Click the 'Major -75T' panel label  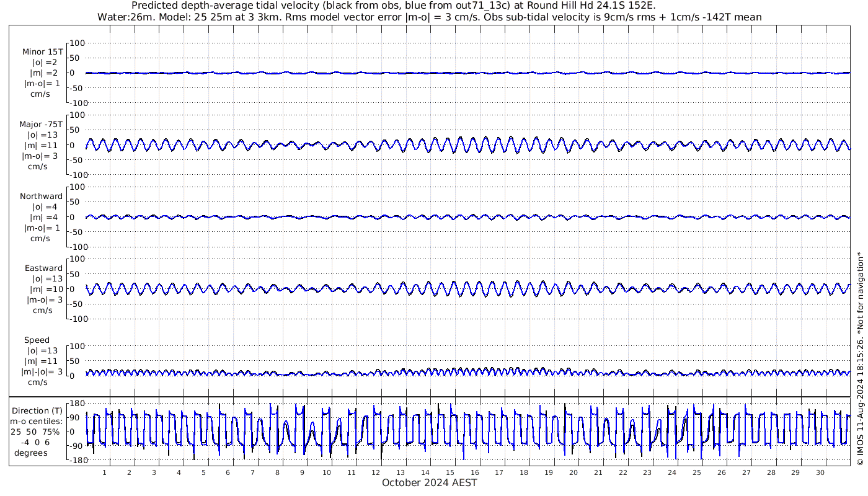(41, 125)
